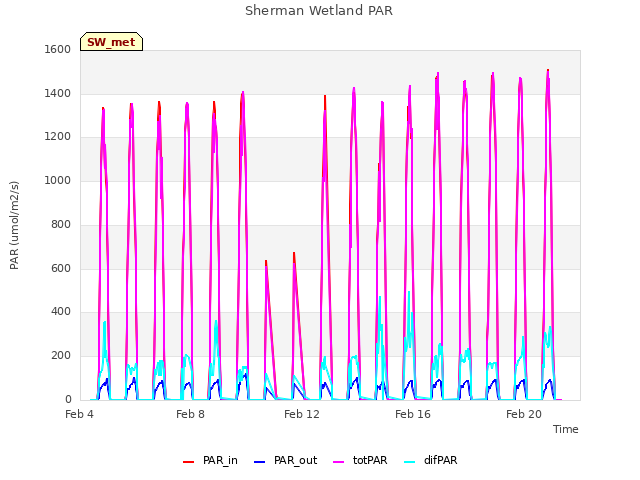Click the magenta totPAR legend swatch
The width and height of the screenshot is (640, 480).
pyautogui.click(x=338, y=462)
